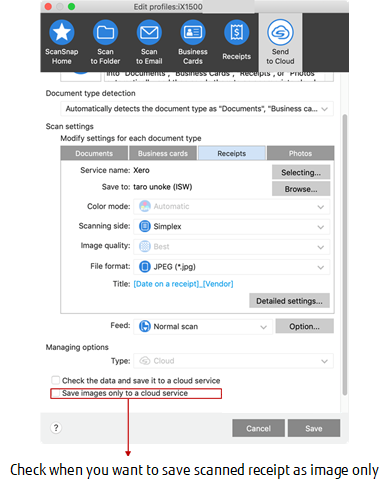Close the Edit profiles window
Image resolution: width=389 pixels, height=488 pixels.
(x=48, y=6)
